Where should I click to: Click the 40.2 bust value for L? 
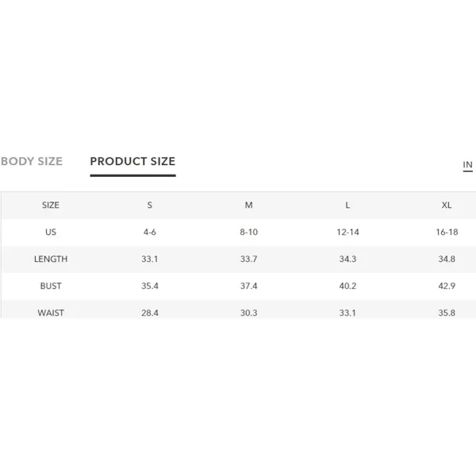(x=347, y=286)
